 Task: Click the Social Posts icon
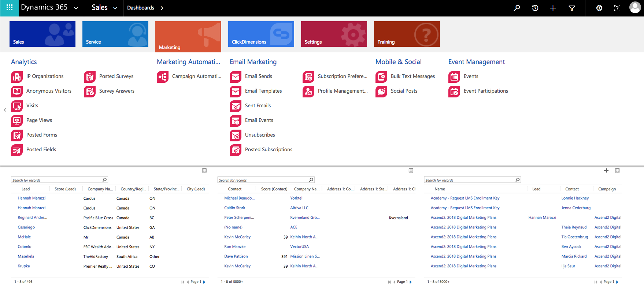381,92
